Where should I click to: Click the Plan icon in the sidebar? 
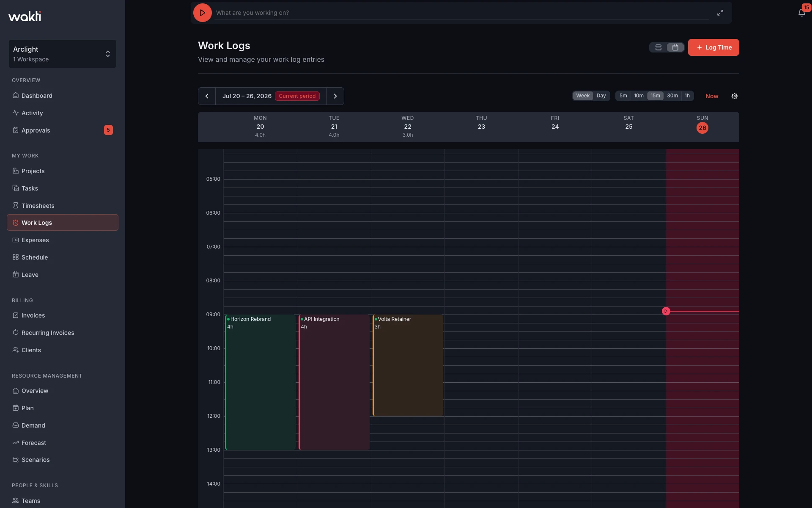point(16,408)
